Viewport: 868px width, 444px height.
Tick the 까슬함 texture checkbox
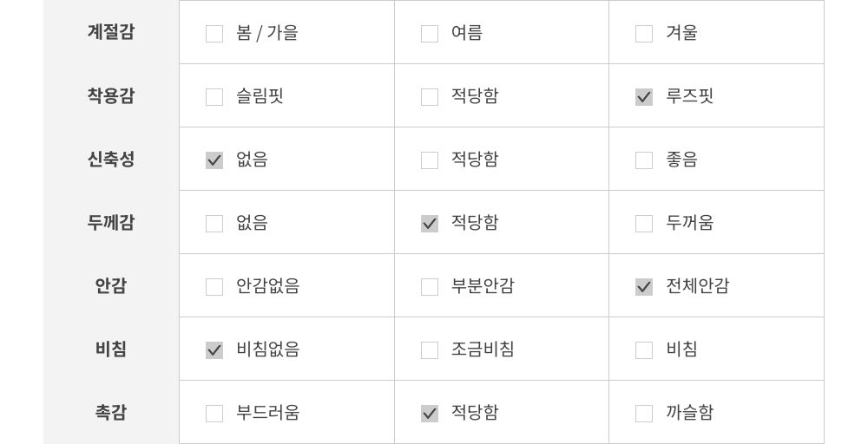point(644,414)
